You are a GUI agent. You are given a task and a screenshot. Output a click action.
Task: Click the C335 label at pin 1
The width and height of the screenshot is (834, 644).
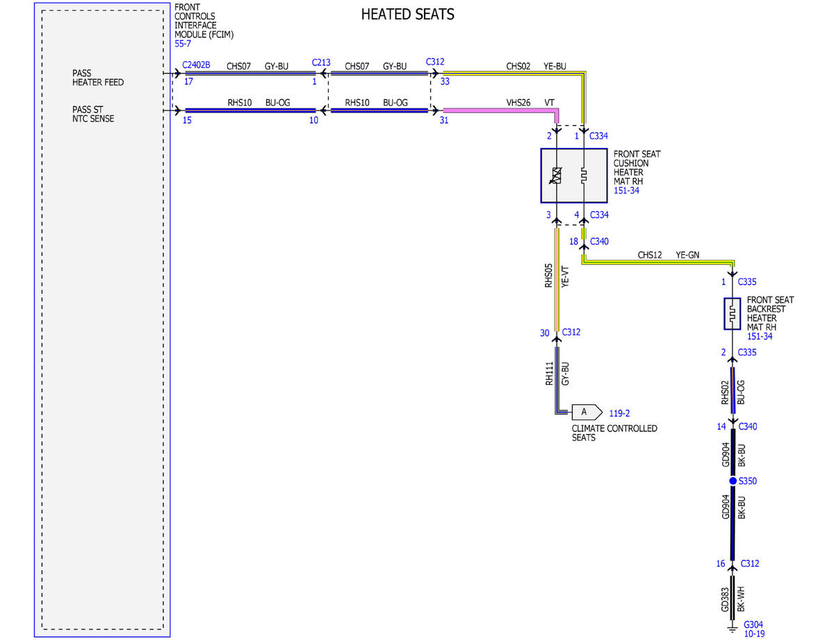748,282
